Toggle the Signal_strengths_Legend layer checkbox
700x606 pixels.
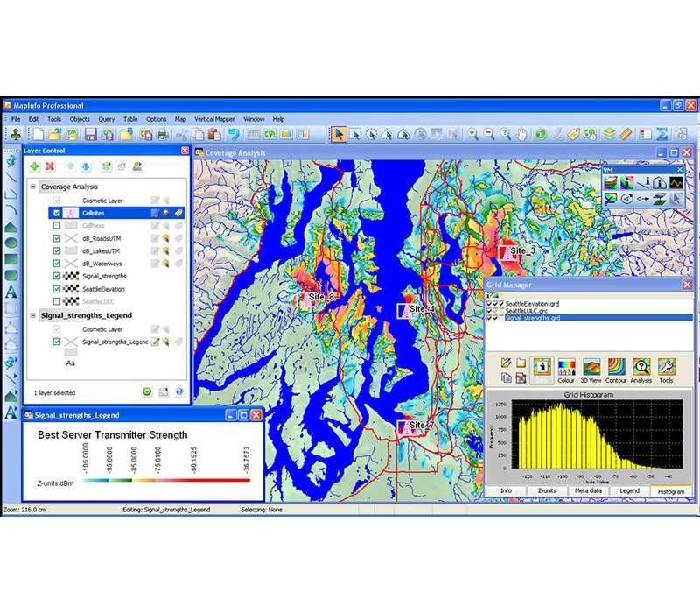pyautogui.click(x=57, y=342)
